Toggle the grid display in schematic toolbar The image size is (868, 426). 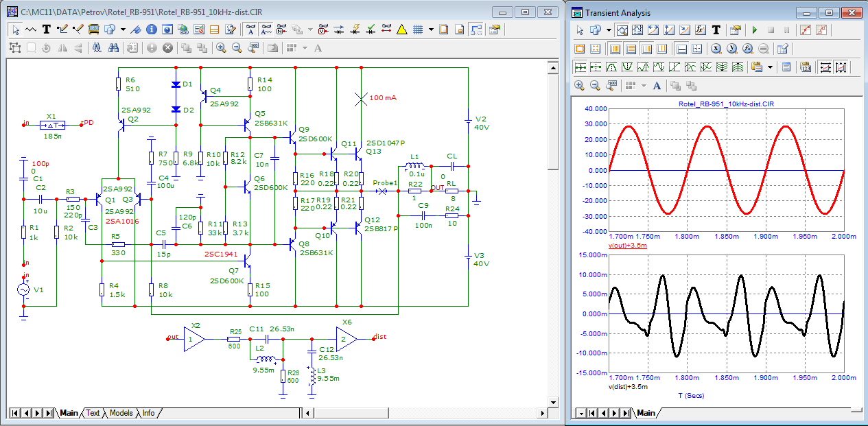point(418,29)
